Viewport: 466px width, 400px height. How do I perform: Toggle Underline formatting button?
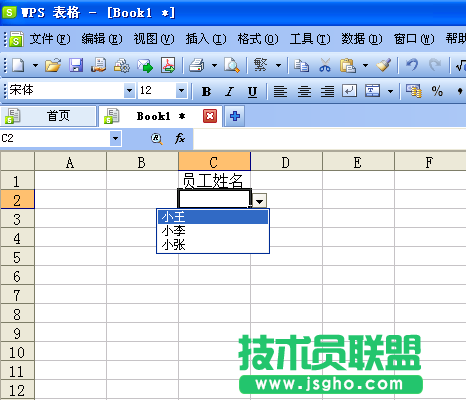(252, 91)
